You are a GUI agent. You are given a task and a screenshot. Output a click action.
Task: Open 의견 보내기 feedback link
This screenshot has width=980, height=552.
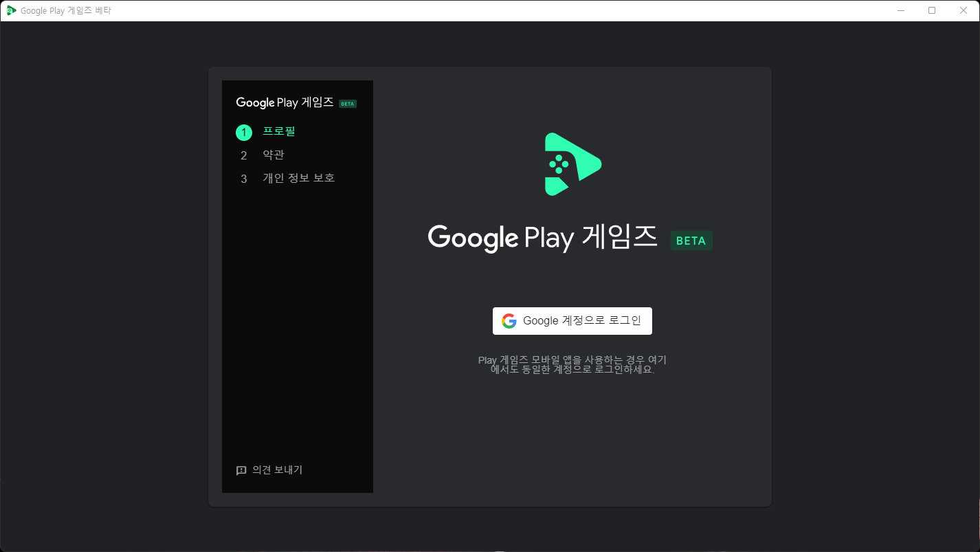(x=269, y=470)
